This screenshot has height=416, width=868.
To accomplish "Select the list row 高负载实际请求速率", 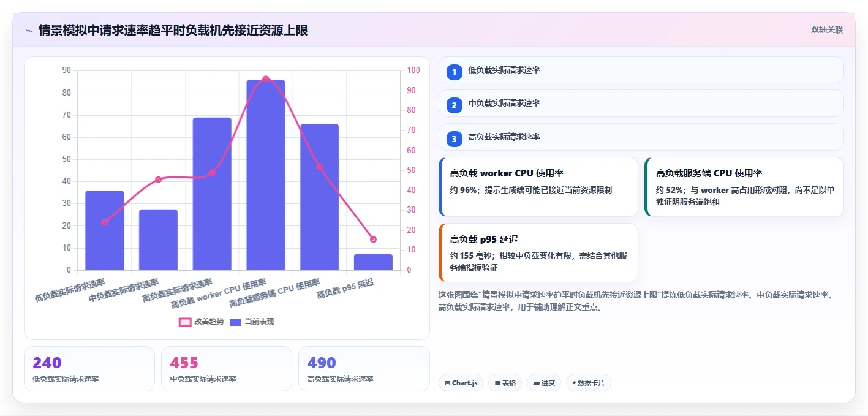I will click(641, 137).
